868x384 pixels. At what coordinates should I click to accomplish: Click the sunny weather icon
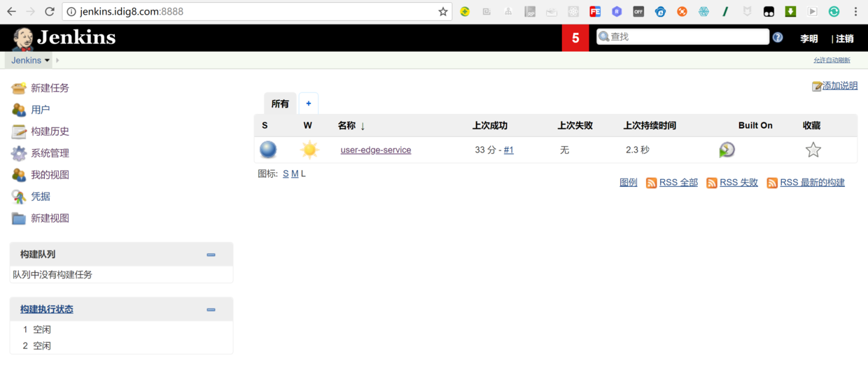(309, 150)
